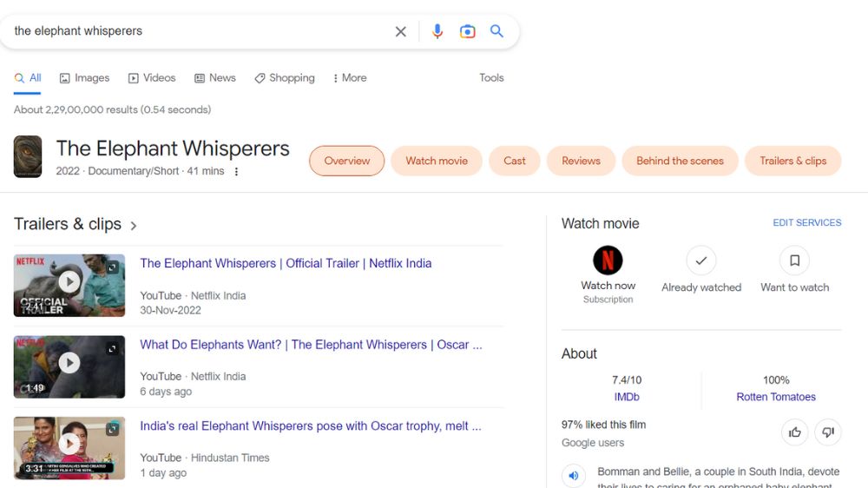
Task: Open The Elephant Whisperers poster thumbnail
Action: [28, 157]
